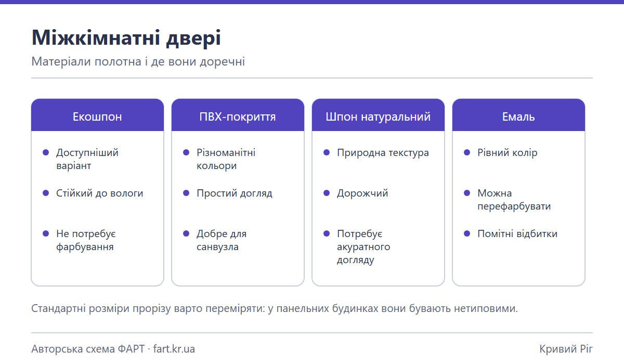
Task: Select the 'Екошпон' card header
Action: [98, 115]
